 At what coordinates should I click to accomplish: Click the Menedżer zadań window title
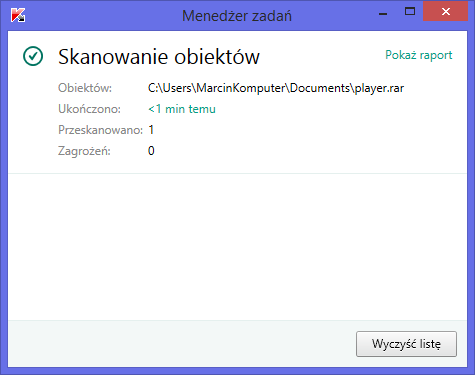coord(237,16)
